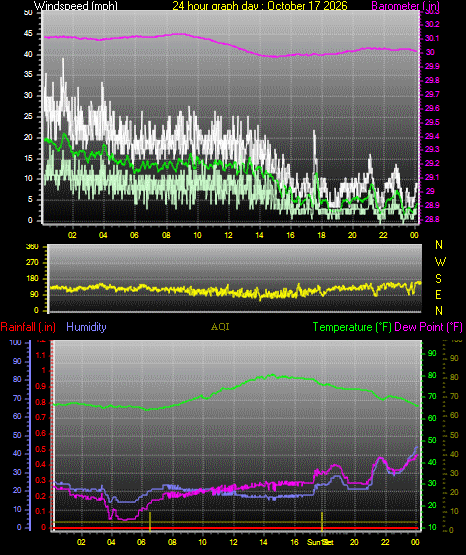The image size is (466, 555).
Task: Click the 'Barometer (.in)' axis title
Action: [405, 5]
